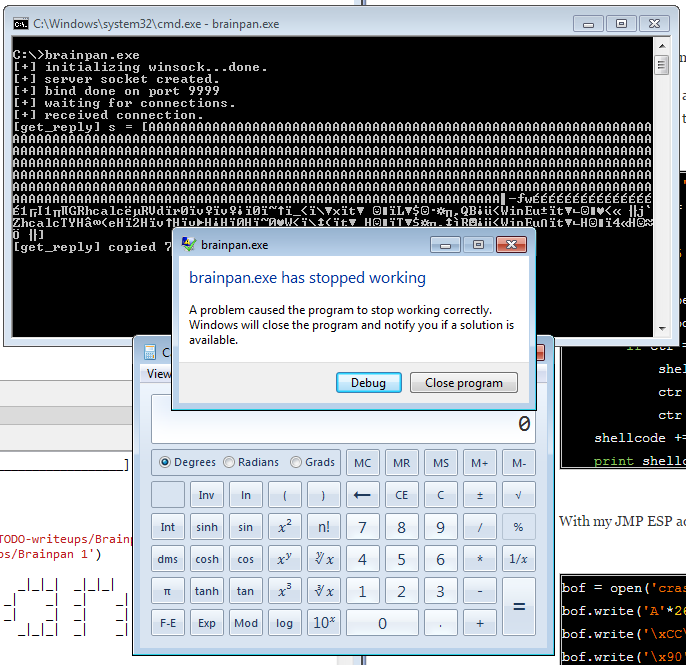
Task: Toggle the F-E scientific notation key
Action: click(x=168, y=623)
